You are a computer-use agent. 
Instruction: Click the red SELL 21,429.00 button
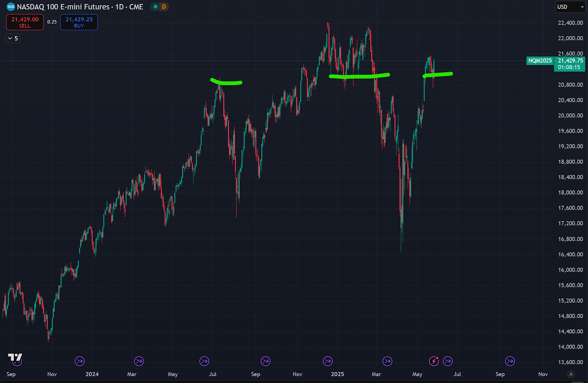[x=25, y=22]
